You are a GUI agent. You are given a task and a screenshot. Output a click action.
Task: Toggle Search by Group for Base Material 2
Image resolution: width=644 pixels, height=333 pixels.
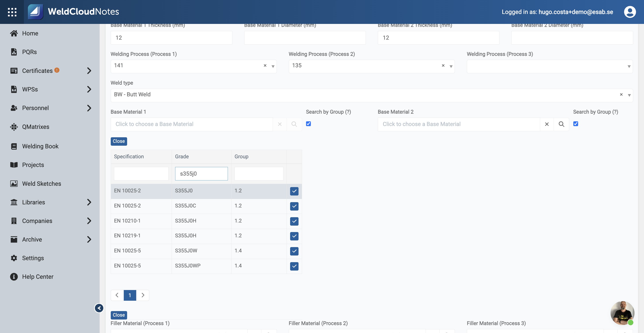(576, 124)
